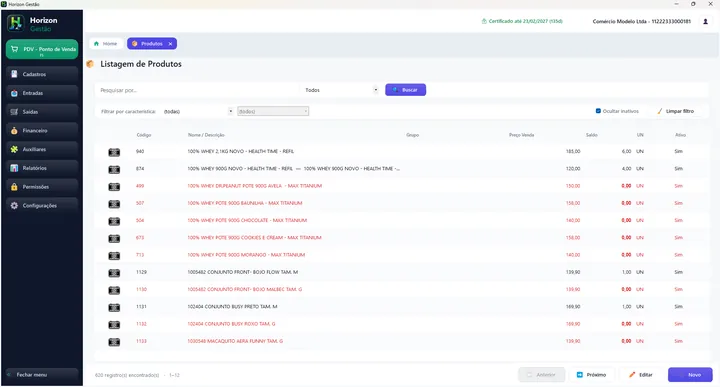Click the Financeiro money bag icon
Screen dimensions: 720x387
(14, 130)
